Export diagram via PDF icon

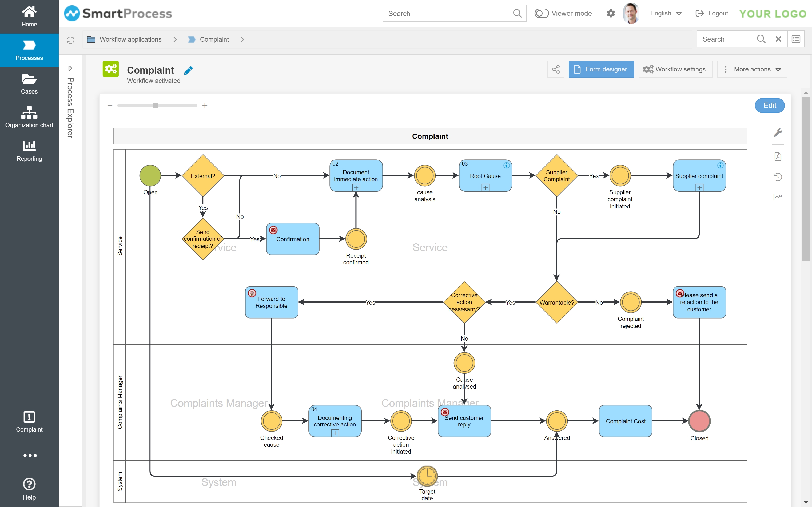pyautogui.click(x=777, y=156)
